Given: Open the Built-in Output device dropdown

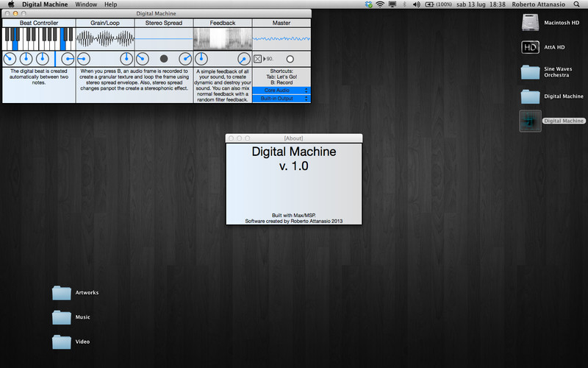Looking at the screenshot, I should tap(281, 99).
